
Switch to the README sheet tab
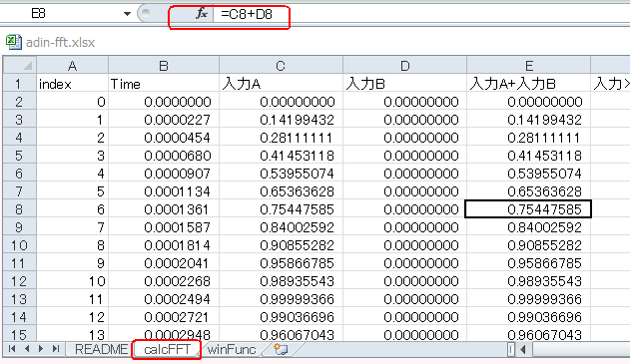[101, 349]
